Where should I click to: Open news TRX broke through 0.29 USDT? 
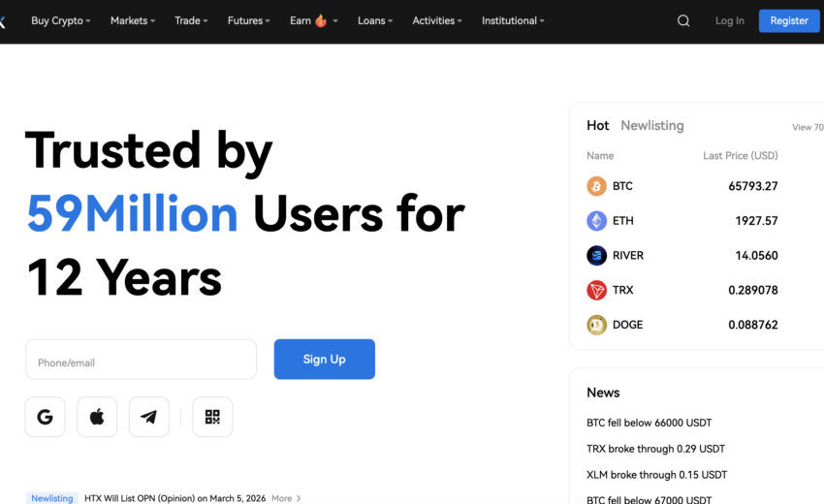coord(655,449)
